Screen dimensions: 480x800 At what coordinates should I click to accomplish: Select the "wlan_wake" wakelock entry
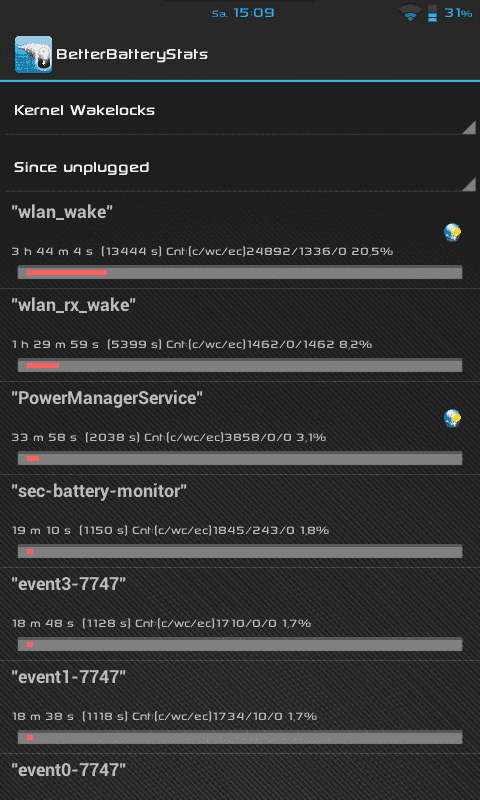[x=240, y=242]
